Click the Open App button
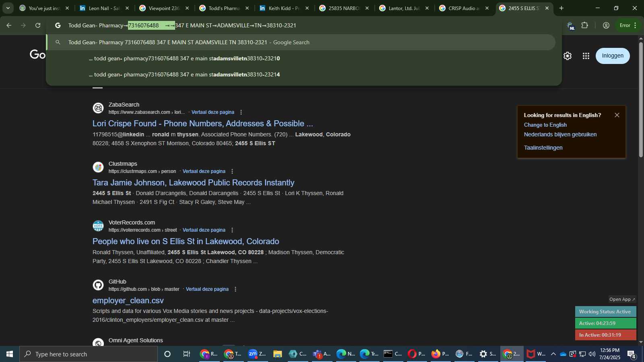 tap(622, 299)
